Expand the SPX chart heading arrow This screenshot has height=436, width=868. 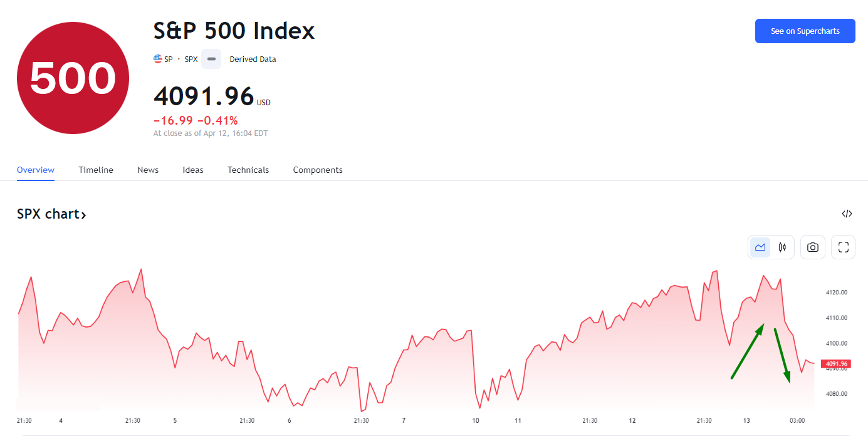83,215
